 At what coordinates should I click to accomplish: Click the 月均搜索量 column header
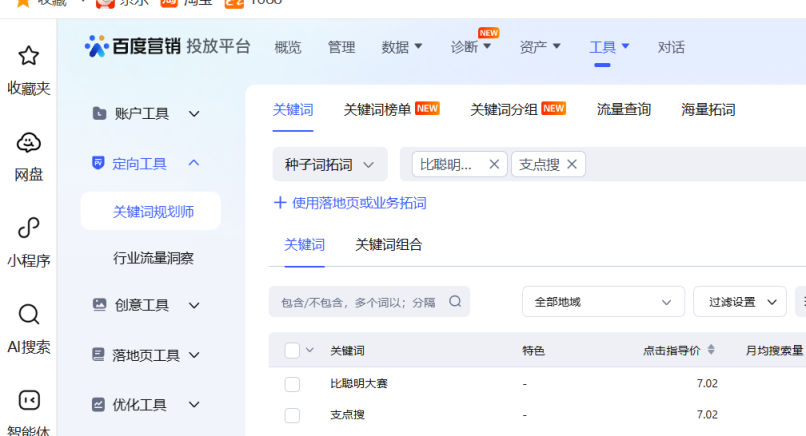(774, 351)
